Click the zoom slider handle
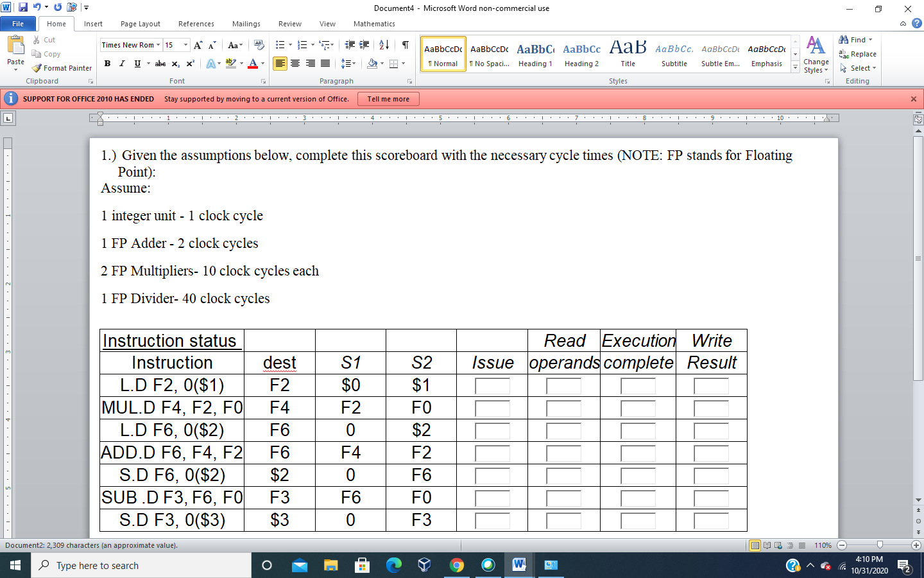924x578 pixels. tap(880, 545)
